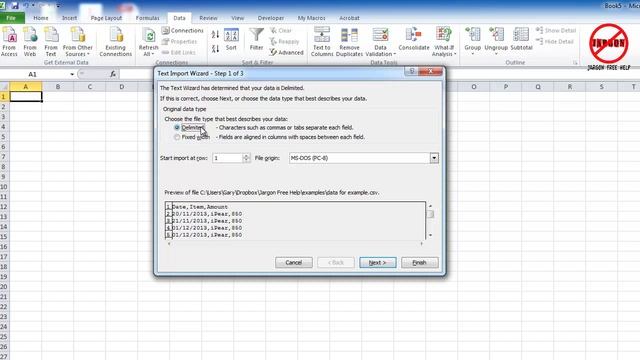Click Finish in Text Import Wizard
Viewport: 640px width, 360px height.
pos(419,262)
